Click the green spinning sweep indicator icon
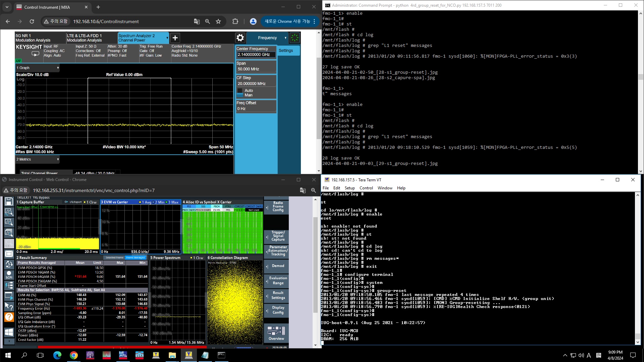Viewport: 644px width, 362px height. click(x=294, y=38)
